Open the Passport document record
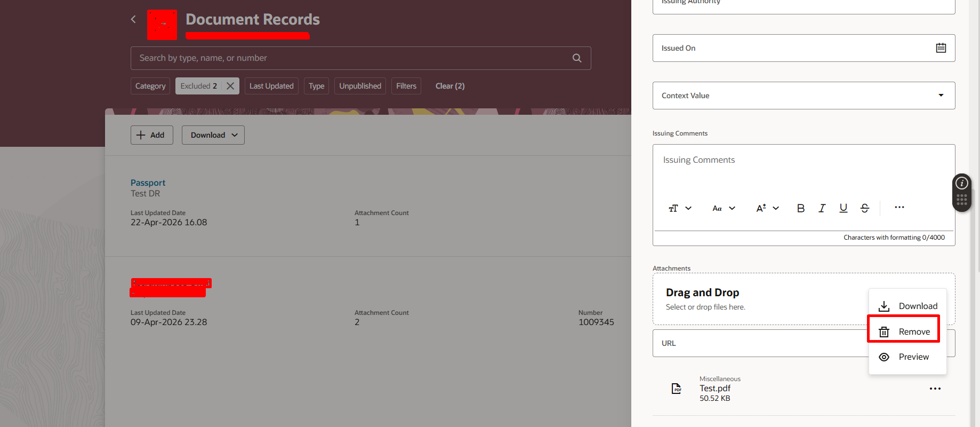Screen dimensions: 980x427 click(x=148, y=183)
